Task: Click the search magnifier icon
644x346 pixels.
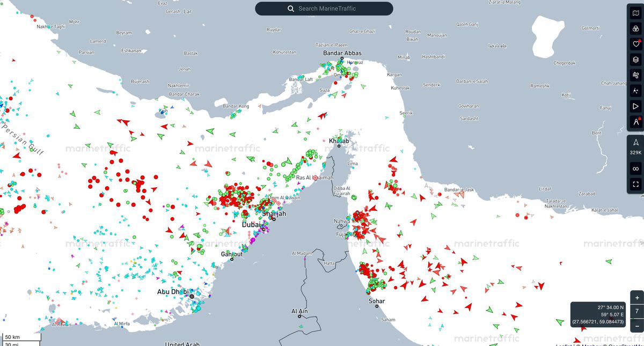Action: pos(290,9)
